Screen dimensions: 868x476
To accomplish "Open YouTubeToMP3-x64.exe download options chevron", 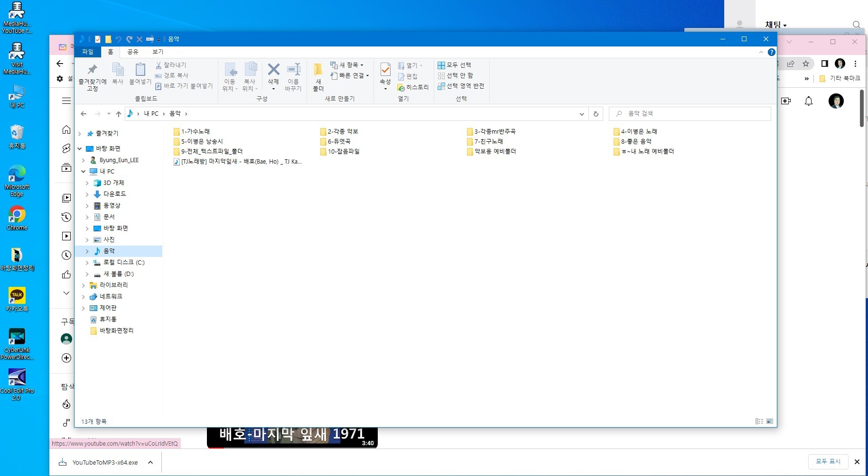I will pyautogui.click(x=150, y=463).
